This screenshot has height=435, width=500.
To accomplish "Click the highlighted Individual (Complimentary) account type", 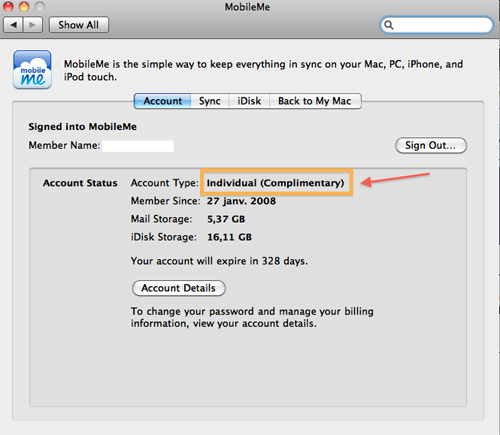I will pyautogui.click(x=276, y=182).
